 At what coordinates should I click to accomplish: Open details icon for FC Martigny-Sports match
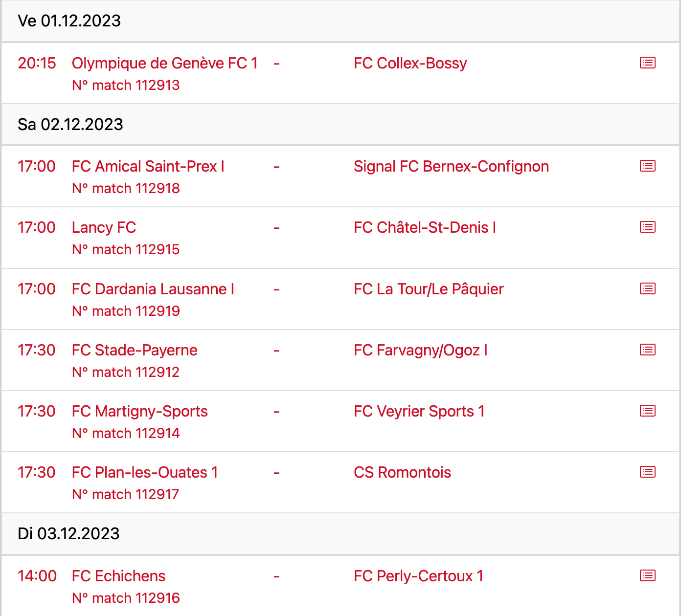pyautogui.click(x=647, y=411)
